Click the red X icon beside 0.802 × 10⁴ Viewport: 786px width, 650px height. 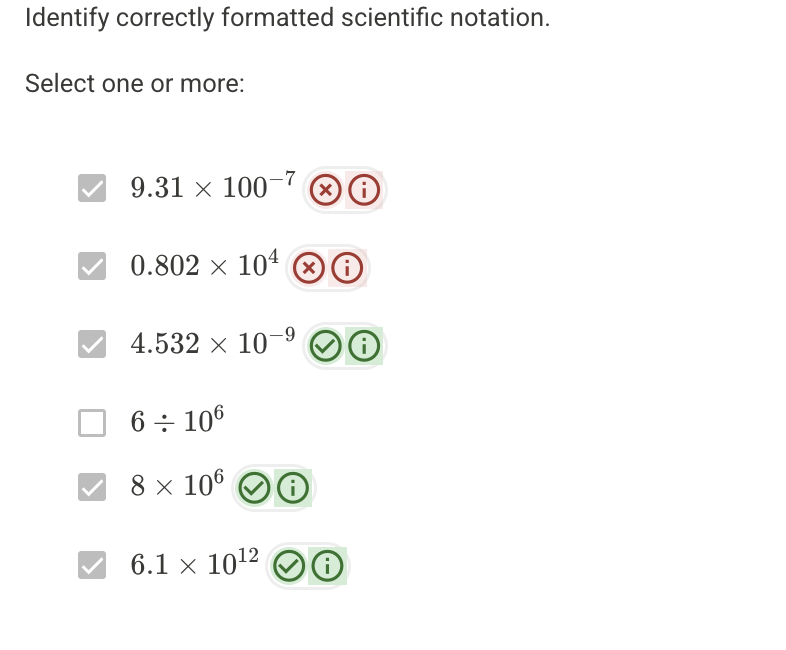click(x=310, y=267)
